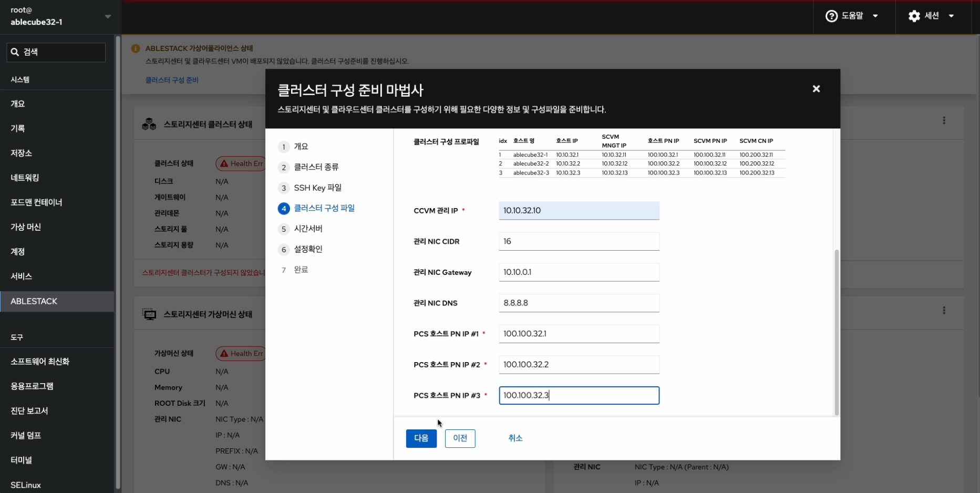
Task: Expand the 세션 session dropdown
Action: (951, 16)
